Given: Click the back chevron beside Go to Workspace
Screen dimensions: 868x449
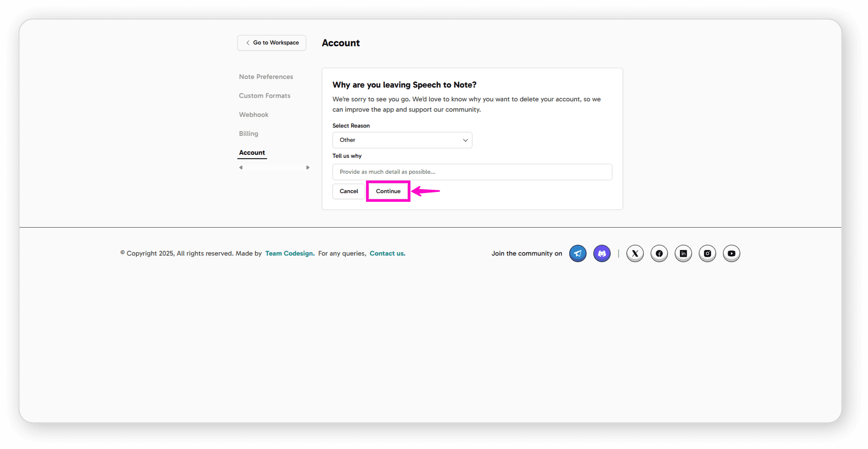Looking at the screenshot, I should click(248, 43).
